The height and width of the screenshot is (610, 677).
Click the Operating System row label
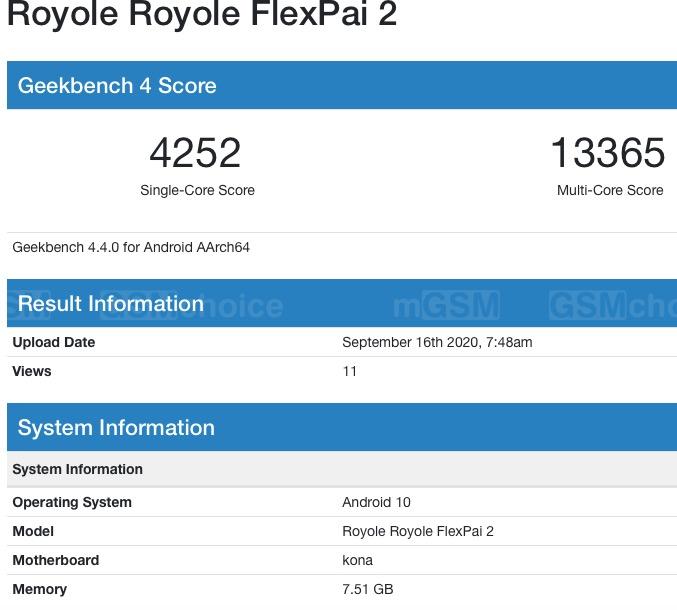(x=72, y=503)
